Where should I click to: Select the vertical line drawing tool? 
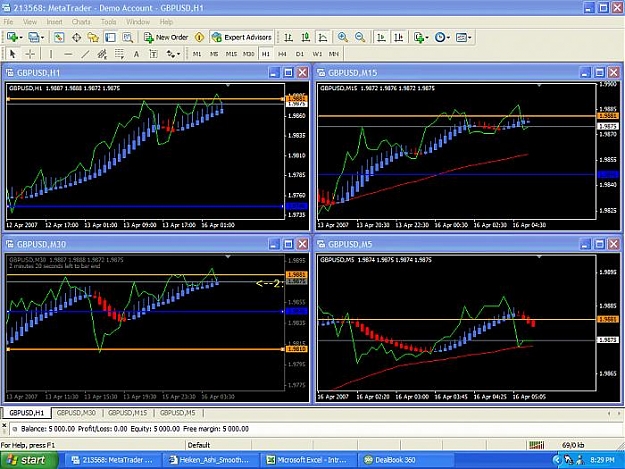tap(51, 54)
